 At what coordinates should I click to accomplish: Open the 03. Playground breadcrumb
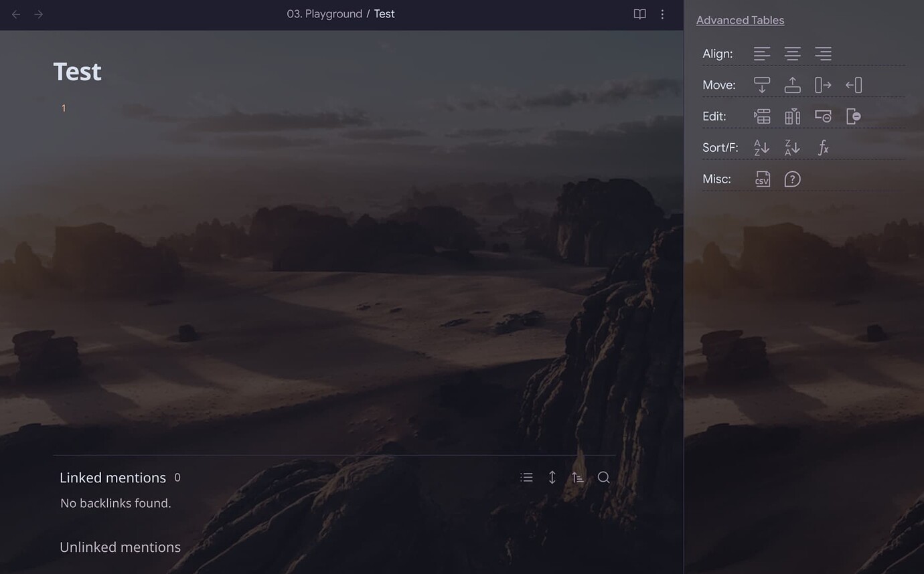tap(324, 13)
